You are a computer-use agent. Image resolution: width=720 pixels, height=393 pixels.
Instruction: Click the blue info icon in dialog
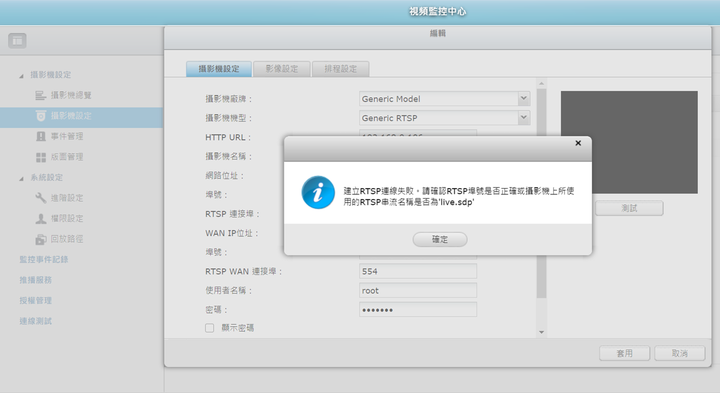pyautogui.click(x=318, y=192)
